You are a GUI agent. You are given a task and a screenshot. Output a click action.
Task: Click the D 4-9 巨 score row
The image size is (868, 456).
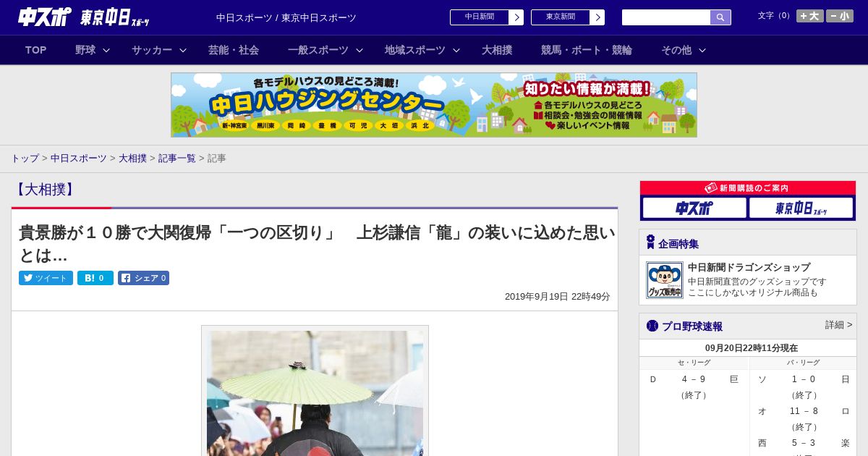pos(694,379)
